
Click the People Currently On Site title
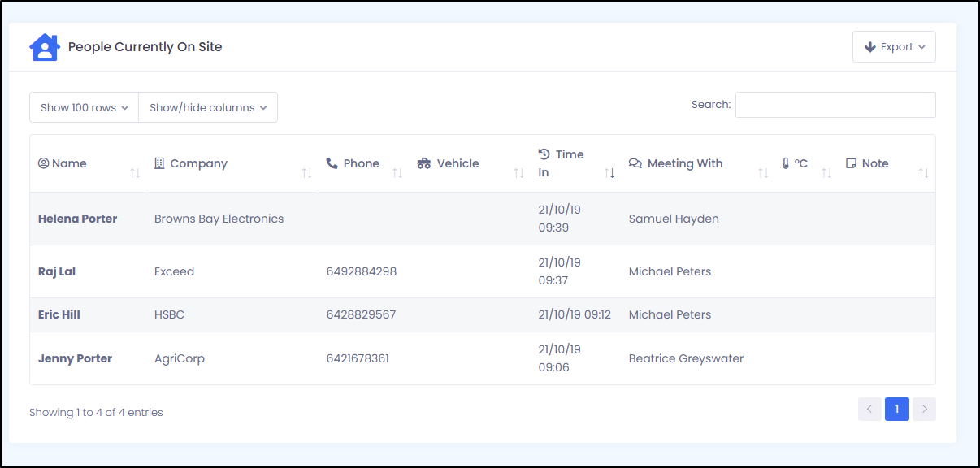coord(145,47)
